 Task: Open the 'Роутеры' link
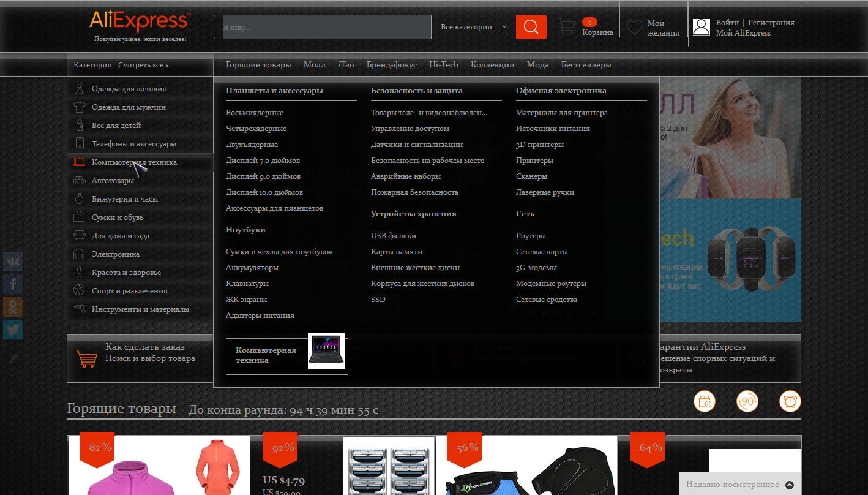(531, 236)
